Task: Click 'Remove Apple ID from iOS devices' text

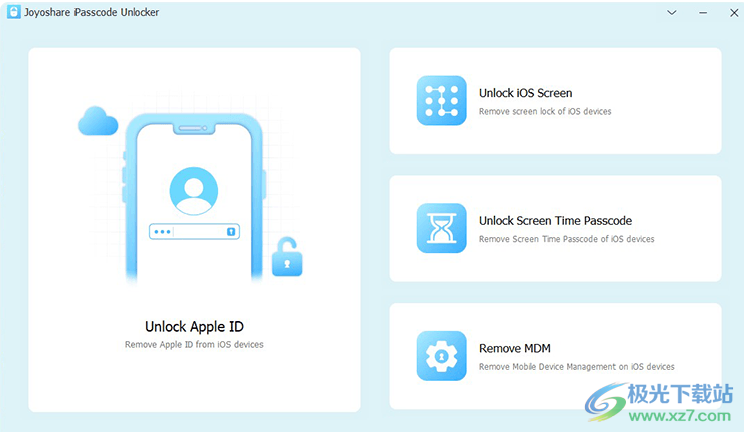Action: (x=194, y=345)
